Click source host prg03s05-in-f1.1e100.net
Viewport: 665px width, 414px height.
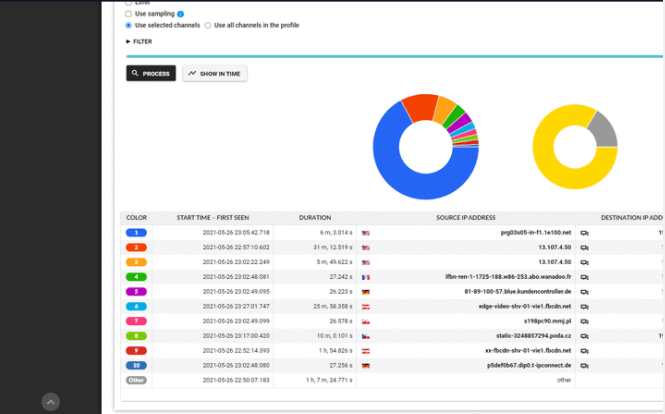[x=536, y=232]
